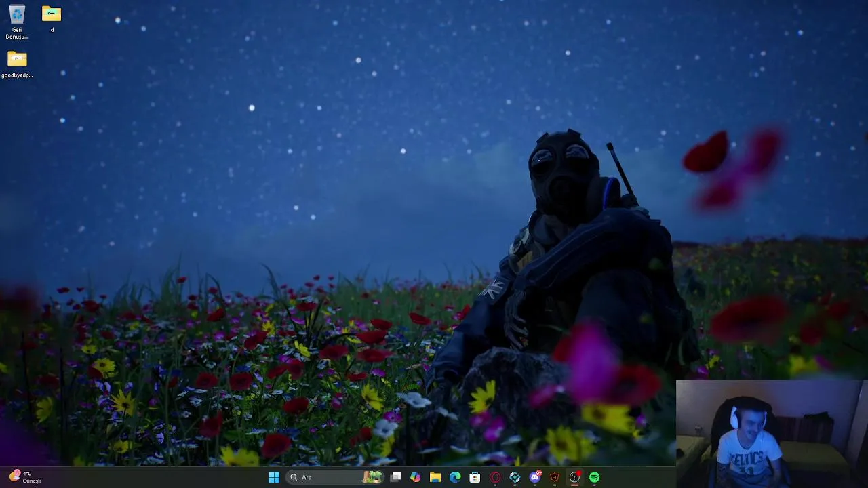Open Spotify from the taskbar

tap(595, 477)
